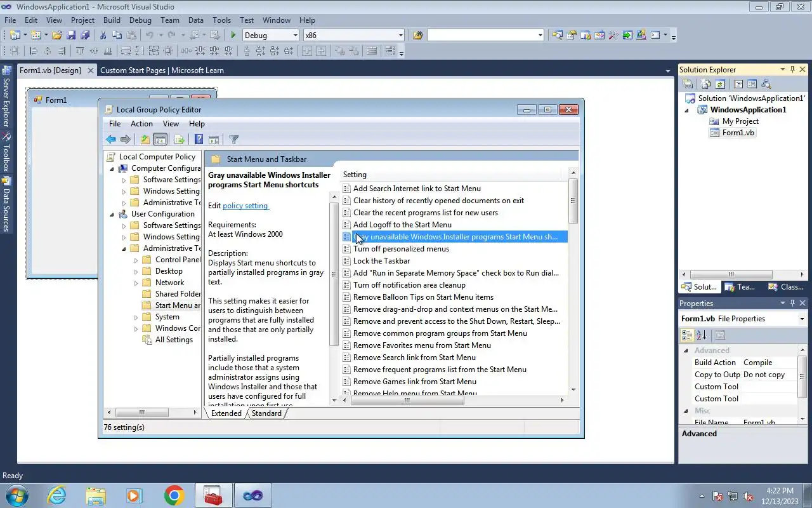Screen dimensions: 812x508
Task: Open the x86 platform dropdown
Action: [400, 36]
